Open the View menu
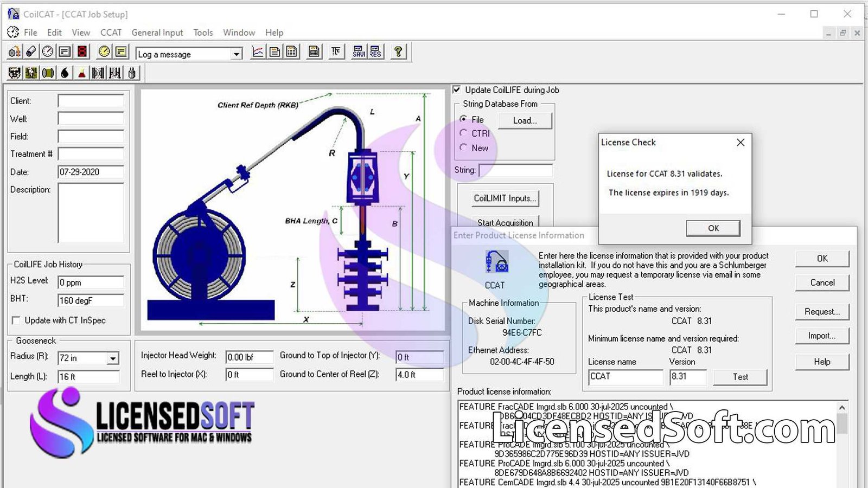 [x=81, y=33]
